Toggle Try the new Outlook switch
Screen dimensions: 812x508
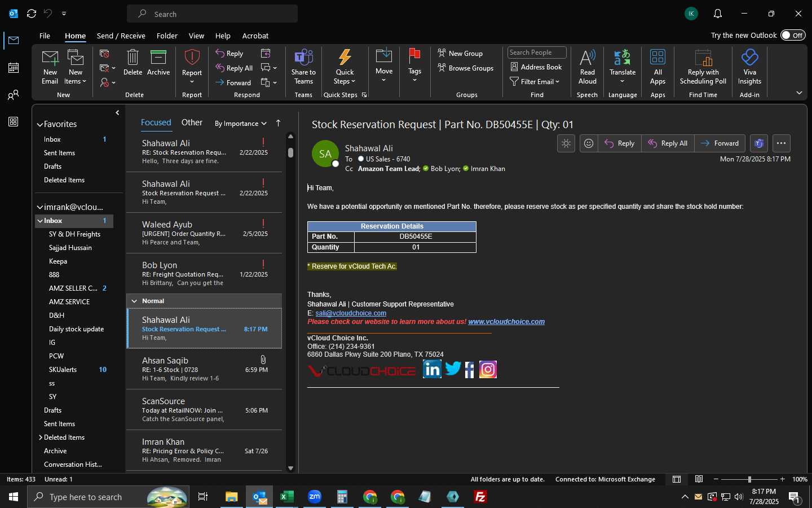tap(793, 35)
